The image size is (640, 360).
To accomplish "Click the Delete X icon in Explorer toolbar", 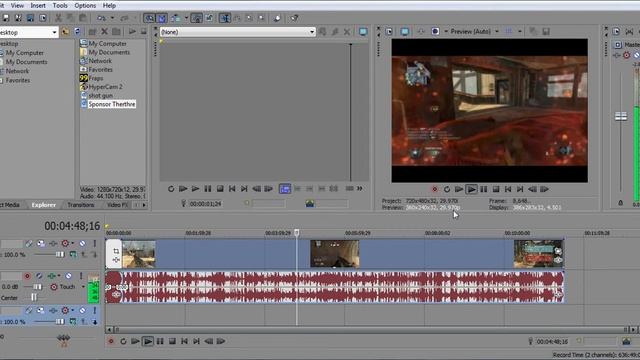I will click(x=104, y=31).
